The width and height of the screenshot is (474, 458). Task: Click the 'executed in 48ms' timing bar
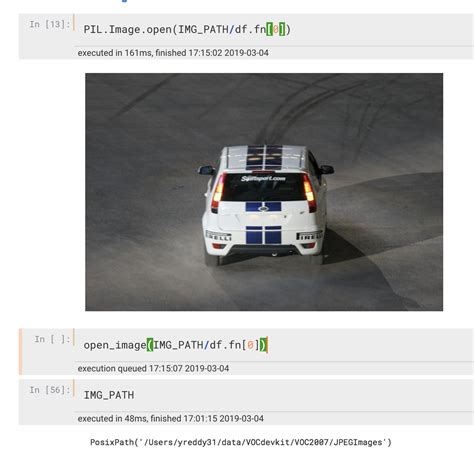(x=274, y=418)
